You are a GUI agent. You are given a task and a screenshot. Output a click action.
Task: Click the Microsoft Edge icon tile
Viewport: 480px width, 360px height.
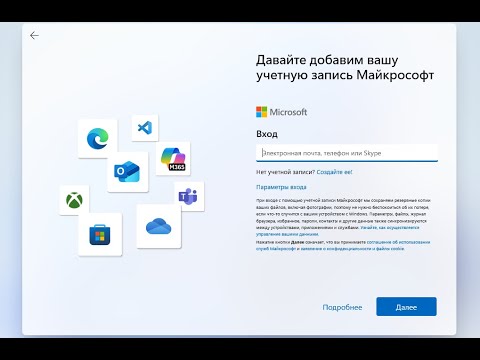point(98,139)
